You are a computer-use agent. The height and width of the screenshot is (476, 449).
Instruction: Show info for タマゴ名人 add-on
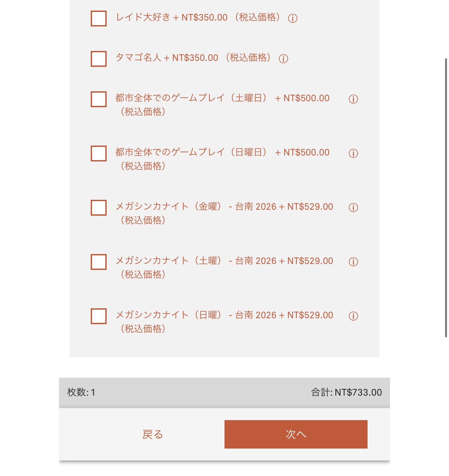click(283, 59)
